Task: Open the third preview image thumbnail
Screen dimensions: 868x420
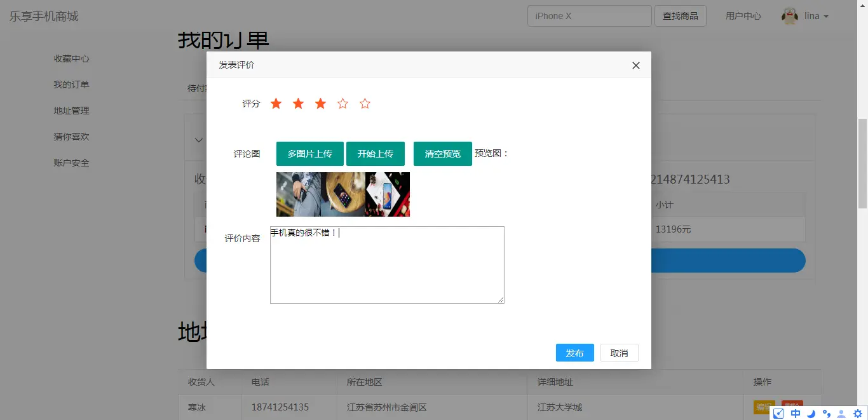Action: (388, 194)
